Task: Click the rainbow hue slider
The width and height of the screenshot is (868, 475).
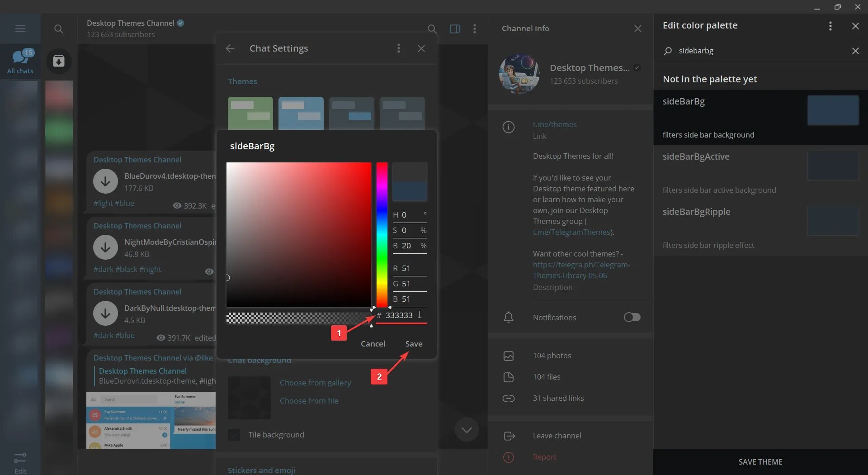Action: point(382,235)
